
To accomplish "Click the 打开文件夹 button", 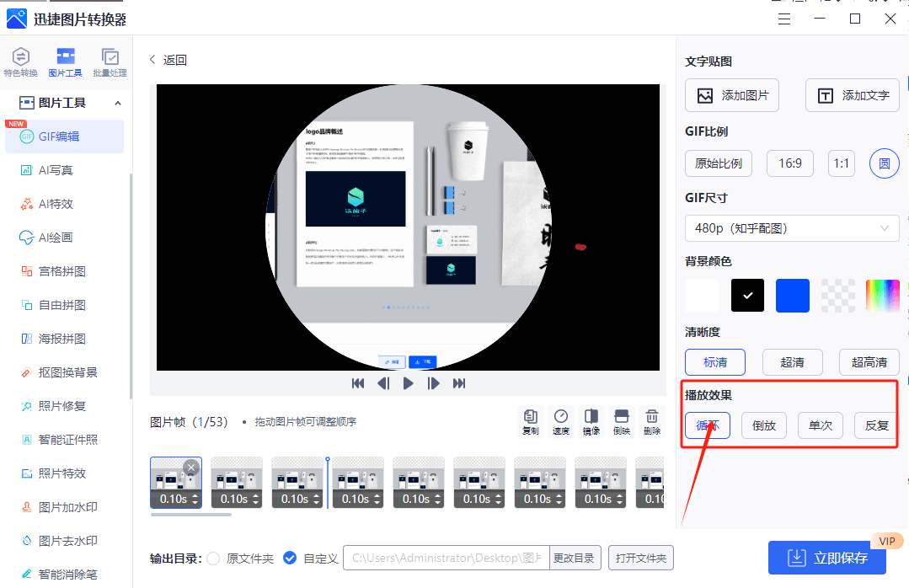I will [640, 558].
